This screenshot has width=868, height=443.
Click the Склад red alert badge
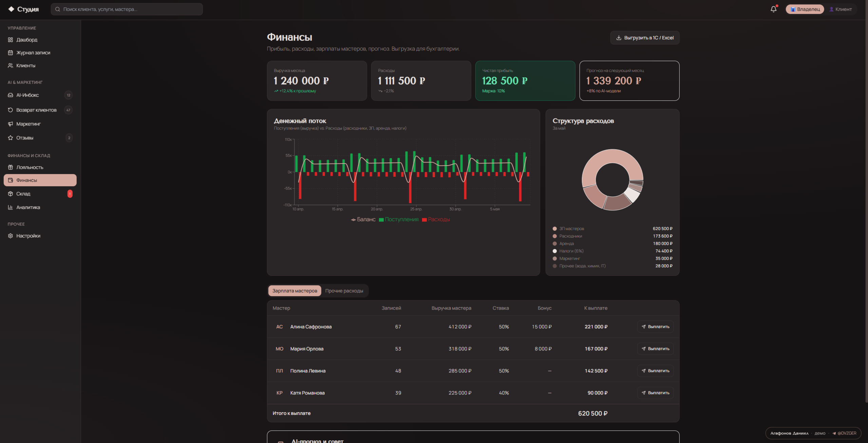(70, 194)
